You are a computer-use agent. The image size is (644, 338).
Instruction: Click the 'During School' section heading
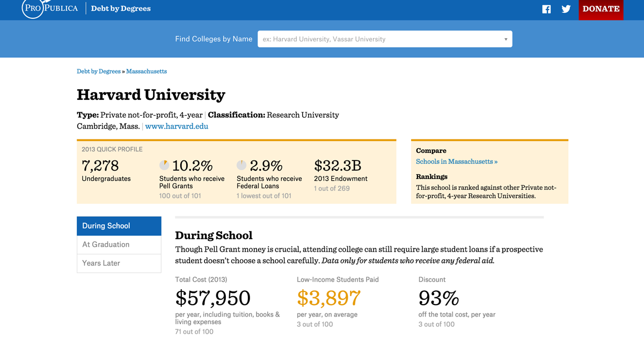[214, 236]
